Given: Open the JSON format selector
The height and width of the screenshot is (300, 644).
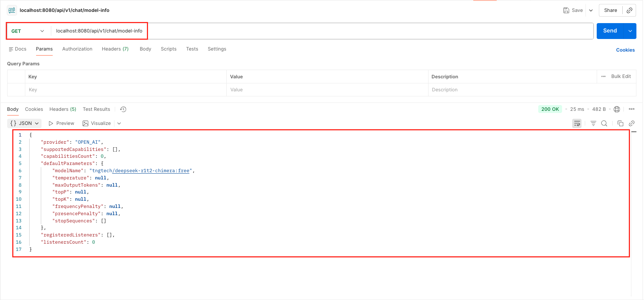Looking at the screenshot, I should (25, 123).
